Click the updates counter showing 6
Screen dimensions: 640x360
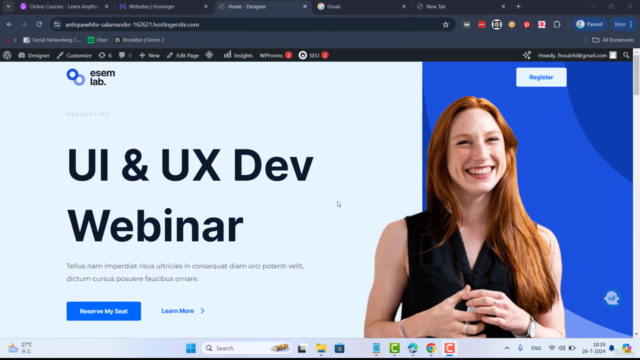click(105, 55)
